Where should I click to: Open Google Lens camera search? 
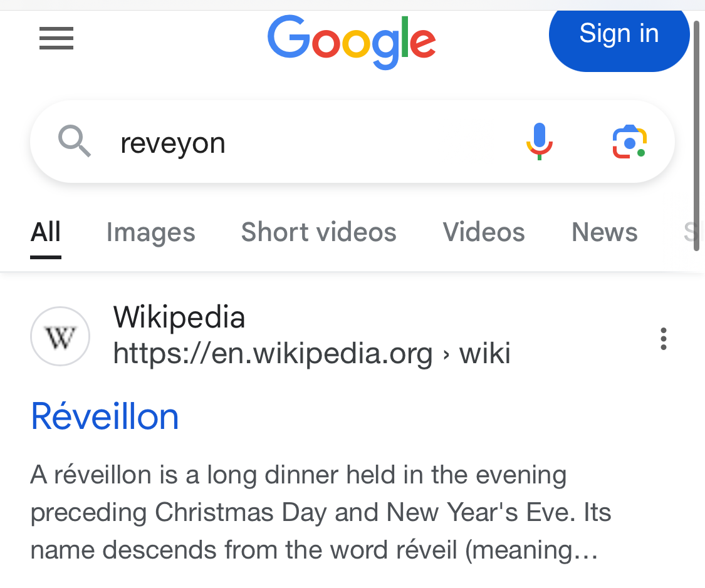[629, 142]
